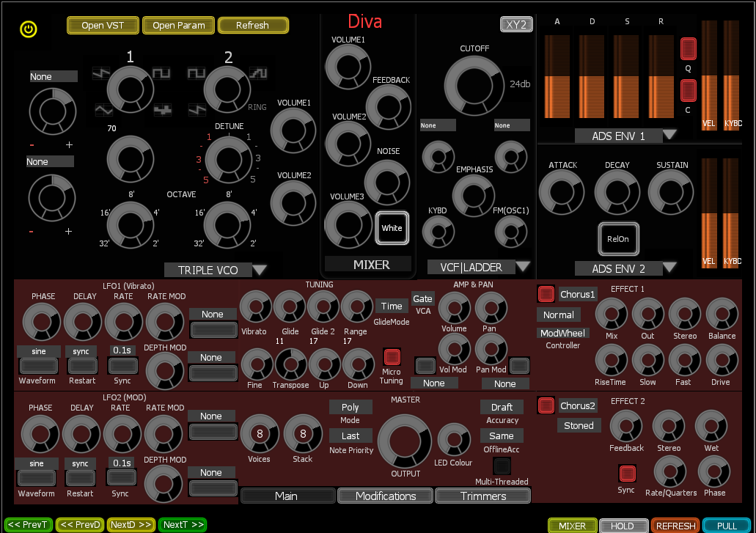Viewport: 756px width, 533px height.
Task: Select pulse waveform icon left of oscillator 2
Action: coord(197,73)
